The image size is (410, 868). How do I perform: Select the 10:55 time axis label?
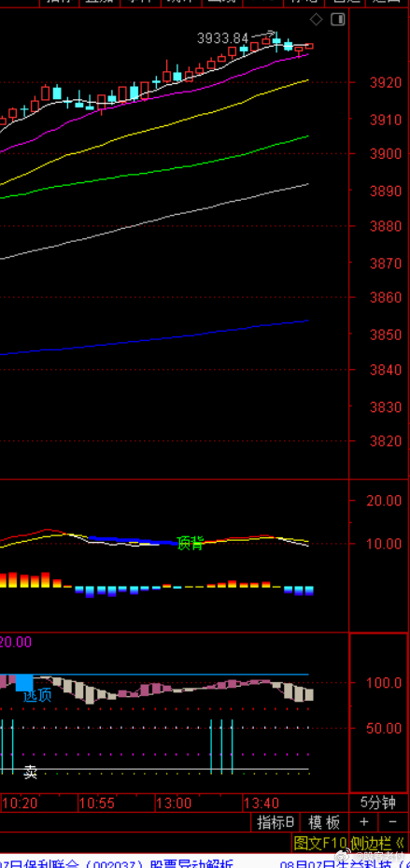coord(97,802)
